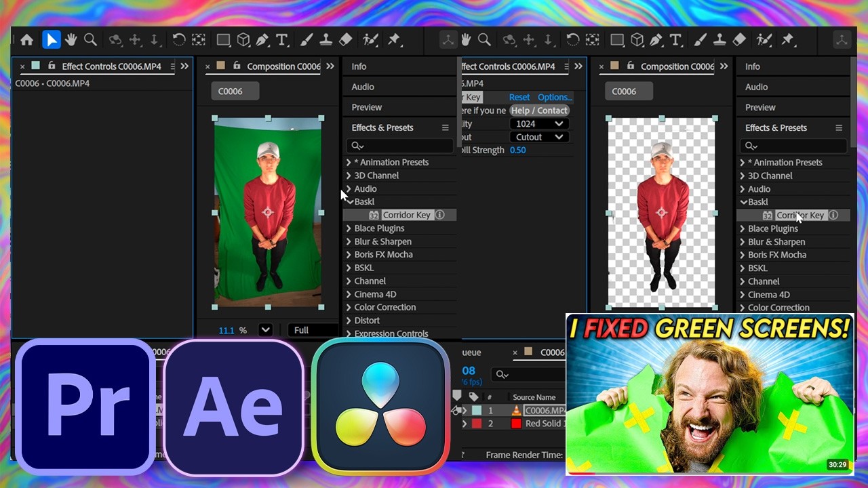Click Reset for Corridor Key effect

(x=519, y=97)
